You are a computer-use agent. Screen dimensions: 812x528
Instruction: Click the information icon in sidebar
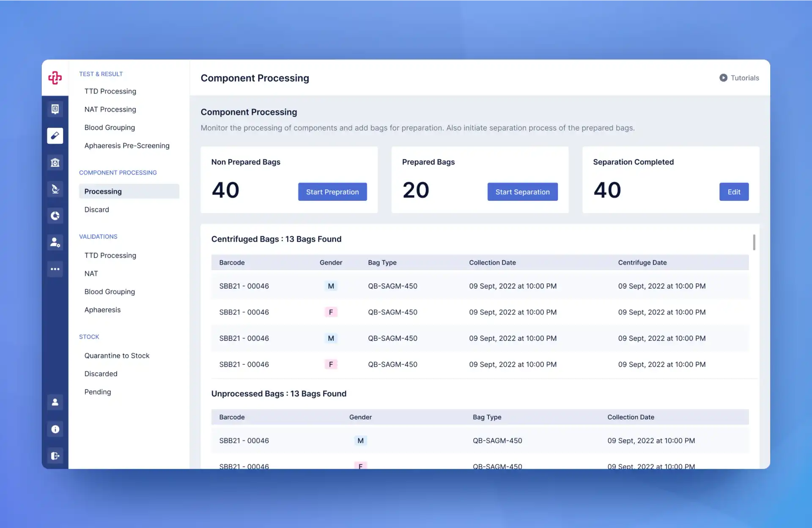point(55,428)
